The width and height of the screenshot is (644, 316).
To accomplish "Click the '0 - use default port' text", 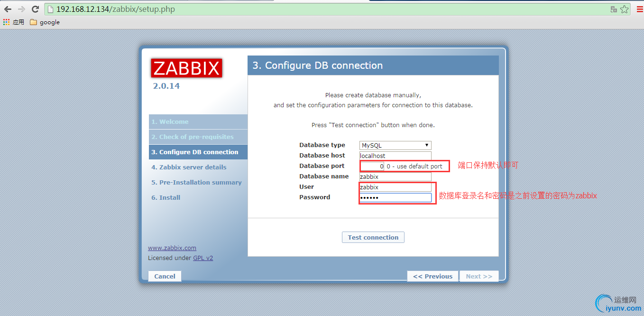I will point(414,167).
